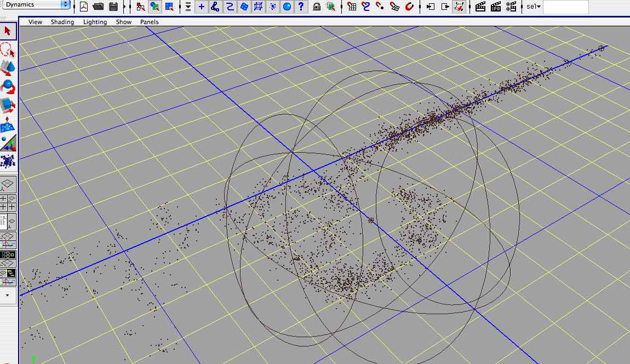Screen dimensions: 630x364
Task: Expand the sel input mode dropdown
Action: 534,7
